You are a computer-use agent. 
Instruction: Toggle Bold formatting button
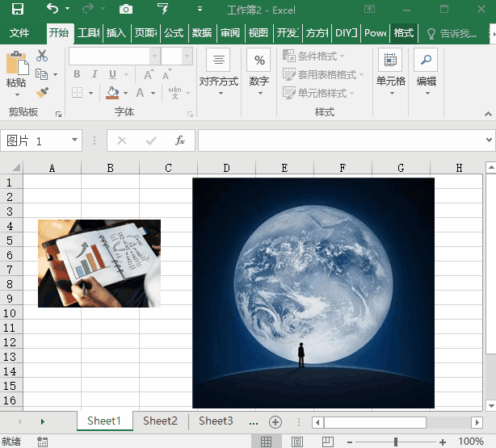pyautogui.click(x=77, y=74)
